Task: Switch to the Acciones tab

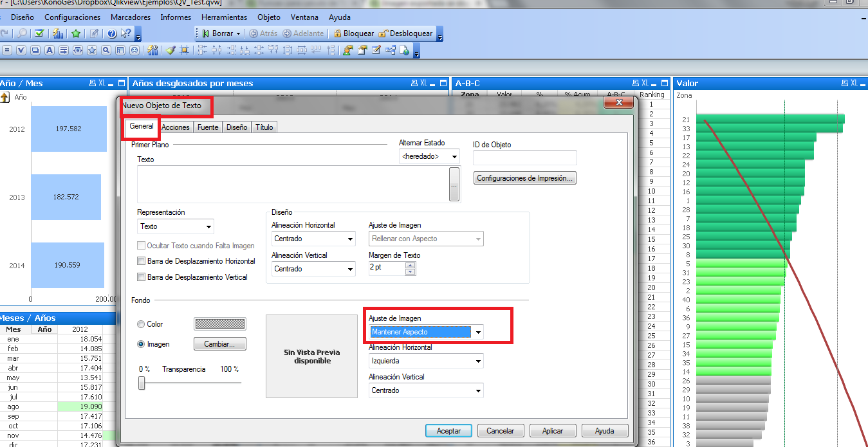Action: [176, 127]
